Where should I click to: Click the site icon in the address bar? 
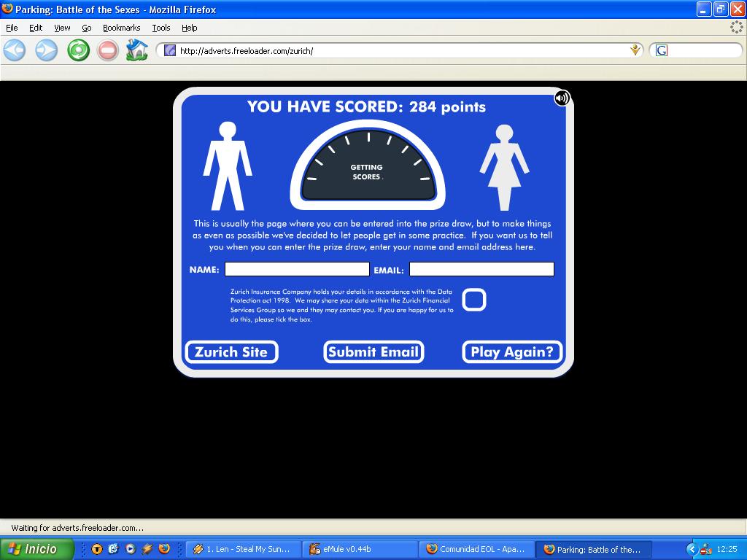[169, 50]
